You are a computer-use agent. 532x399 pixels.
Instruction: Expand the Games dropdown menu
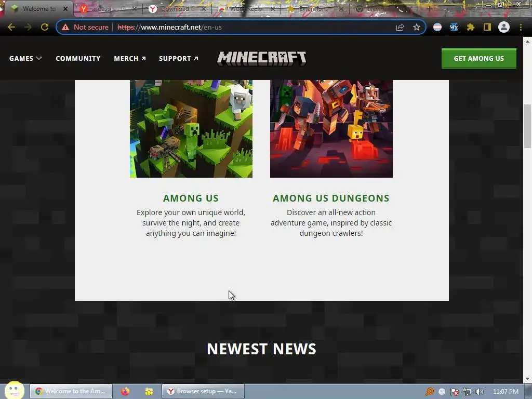coord(25,58)
